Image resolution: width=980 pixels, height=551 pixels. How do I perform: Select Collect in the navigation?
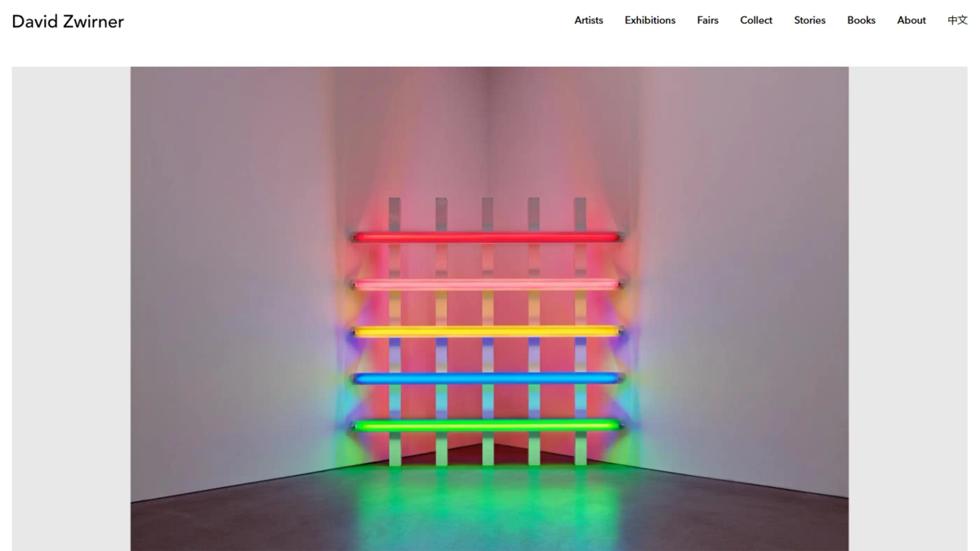click(756, 20)
